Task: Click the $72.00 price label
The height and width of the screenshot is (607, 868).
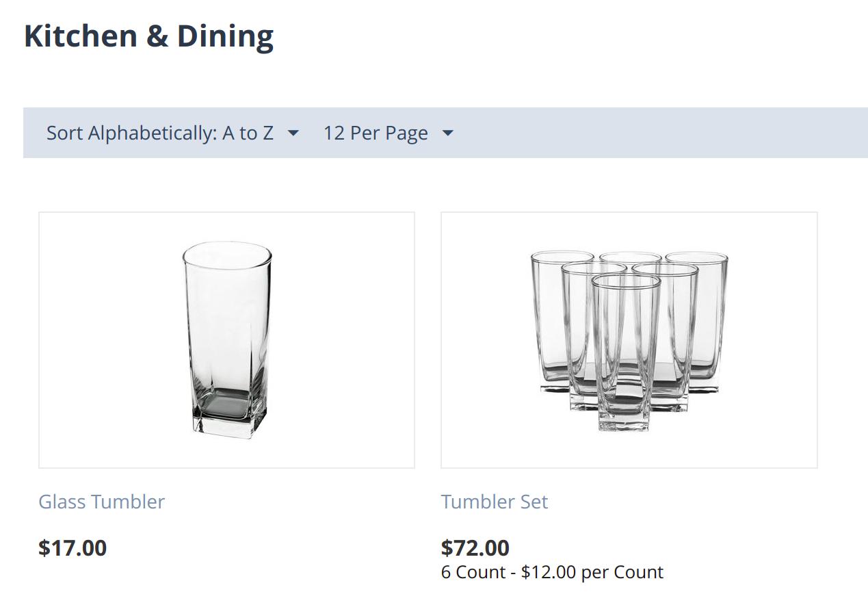Action: (475, 548)
